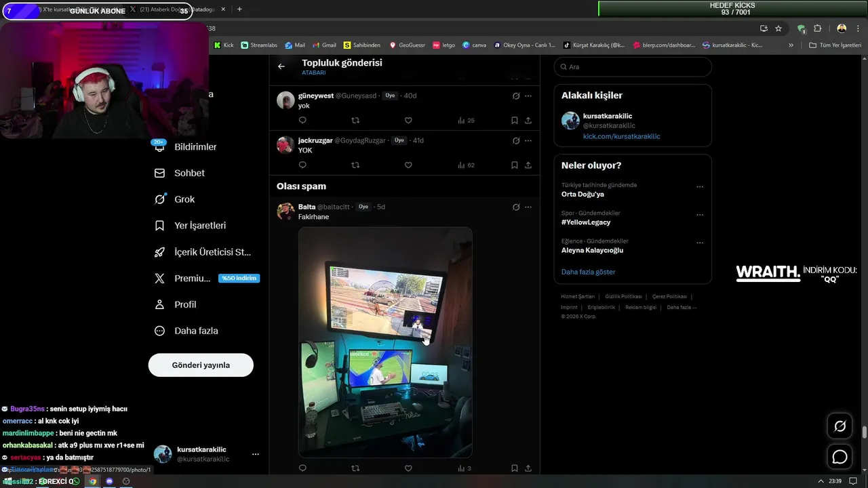Reply to güneywest's "yok" post
Image resolution: width=868 pixels, height=488 pixels.
pos(302,120)
